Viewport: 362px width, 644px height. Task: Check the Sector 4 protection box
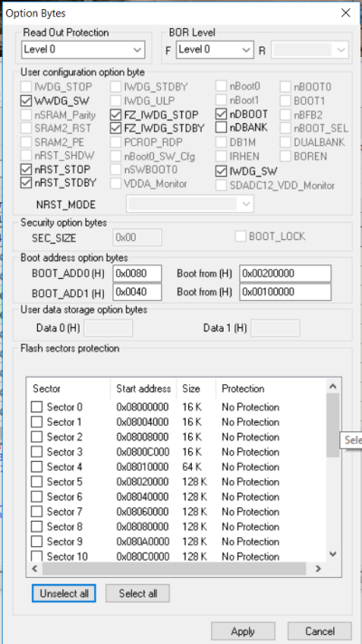(37, 467)
